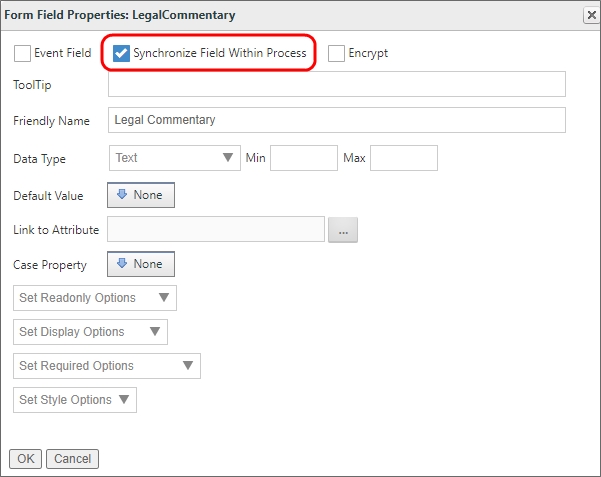Expand Set Readonly Options dropdown
The image size is (601, 477).
click(95, 298)
